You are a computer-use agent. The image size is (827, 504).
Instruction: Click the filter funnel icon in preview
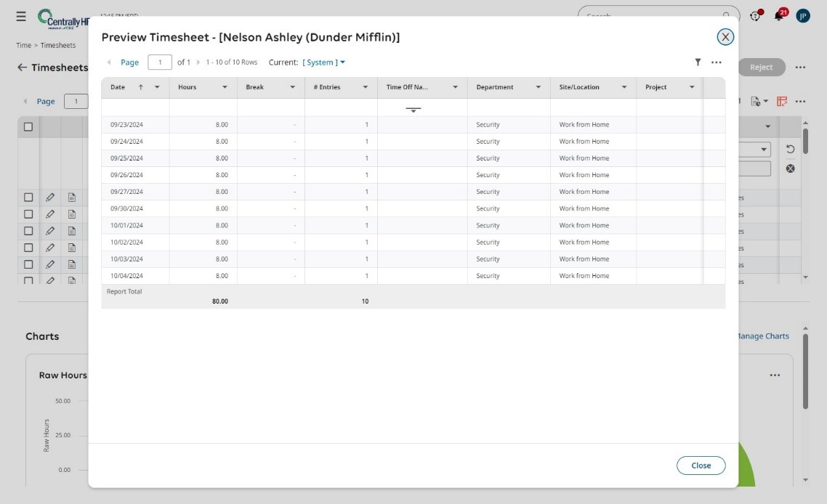coord(698,62)
